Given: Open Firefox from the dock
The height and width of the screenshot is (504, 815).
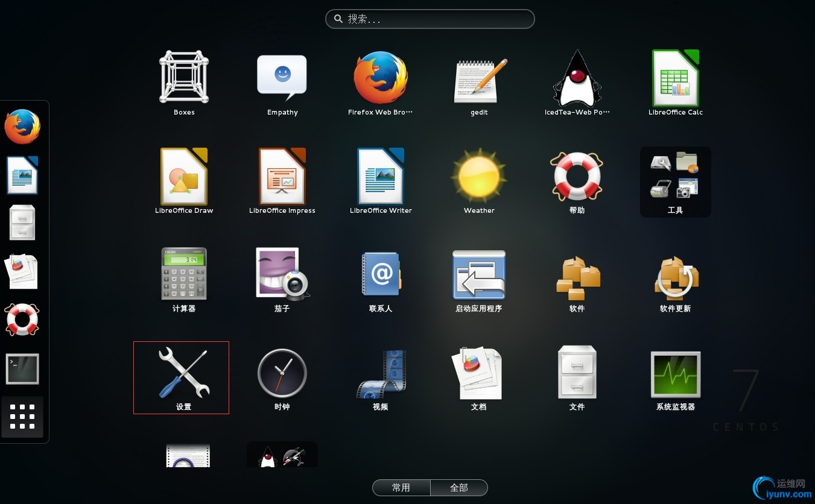Looking at the screenshot, I should (22, 127).
